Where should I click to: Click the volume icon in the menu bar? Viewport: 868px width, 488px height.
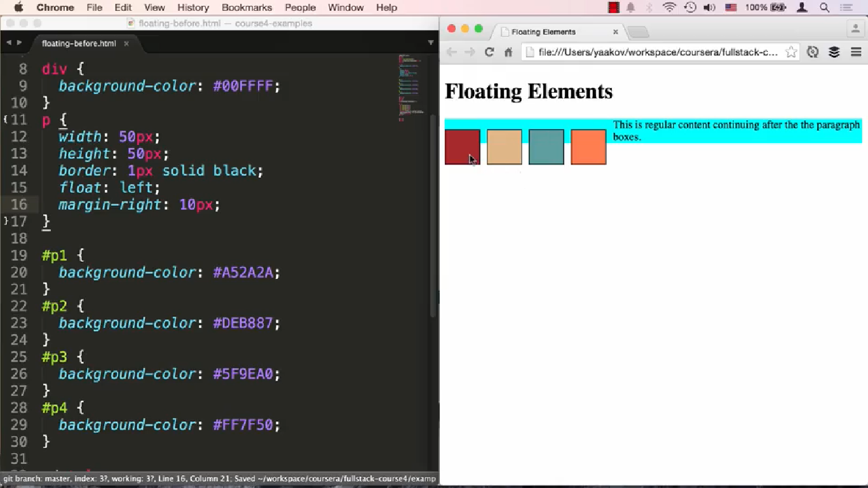pos(709,8)
